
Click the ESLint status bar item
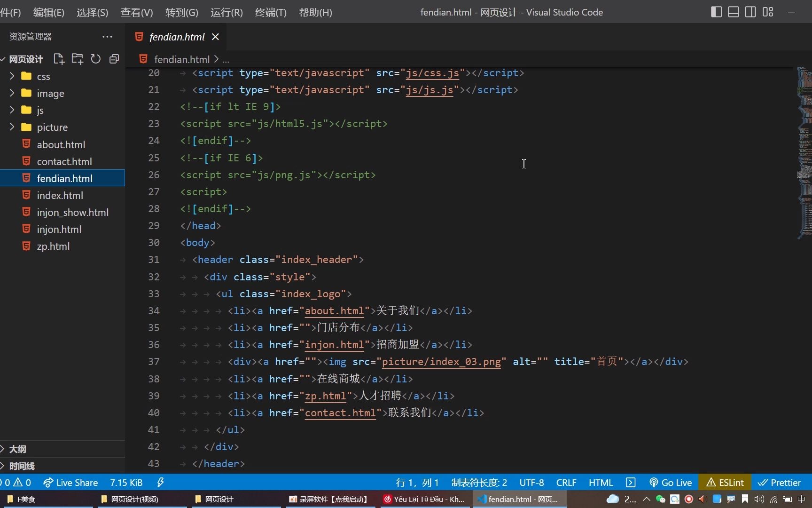click(725, 482)
